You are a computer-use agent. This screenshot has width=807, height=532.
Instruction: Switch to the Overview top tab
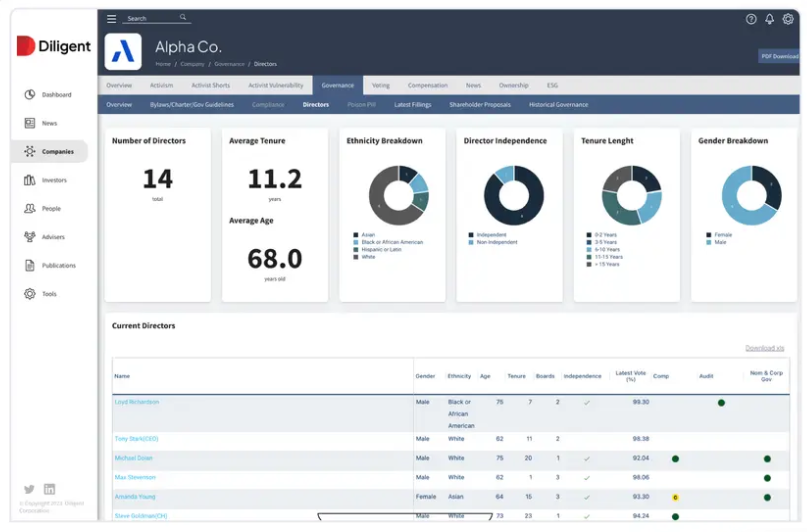click(x=119, y=85)
